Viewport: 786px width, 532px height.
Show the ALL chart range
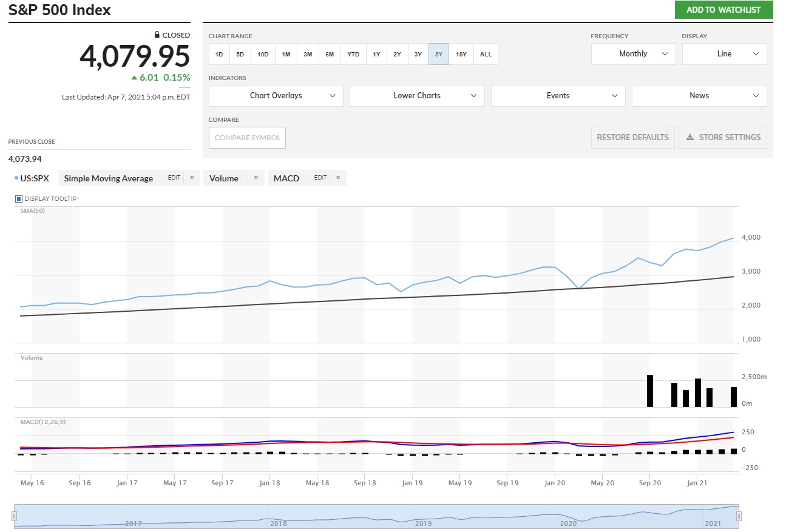coord(486,55)
